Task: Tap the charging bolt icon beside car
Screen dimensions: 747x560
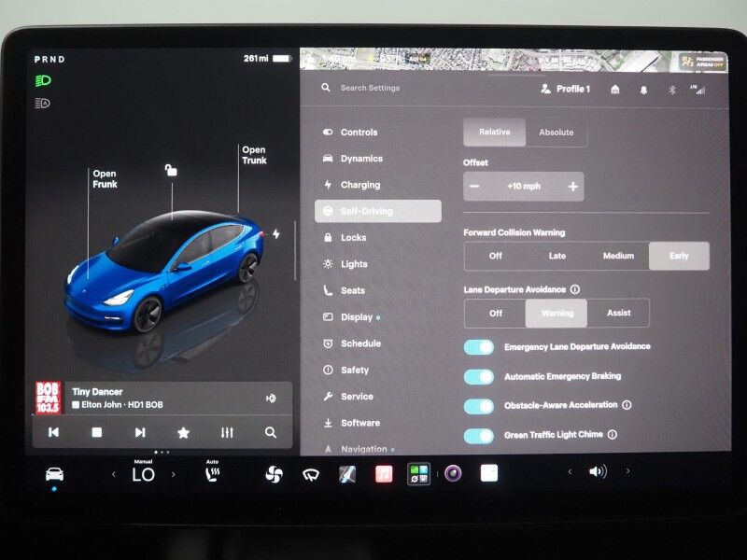Action: (276, 234)
